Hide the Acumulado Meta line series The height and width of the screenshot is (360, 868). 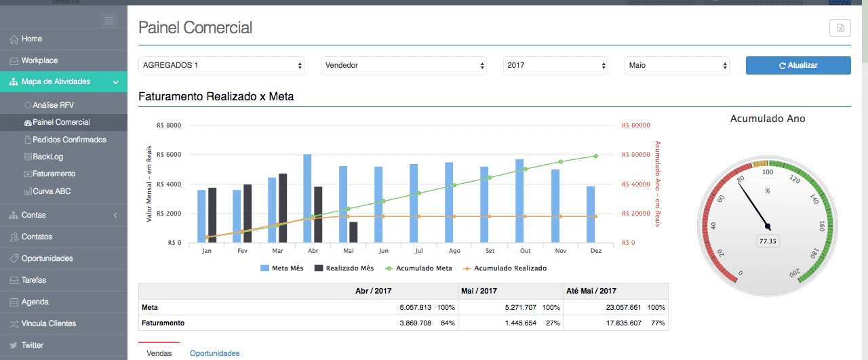418,268
